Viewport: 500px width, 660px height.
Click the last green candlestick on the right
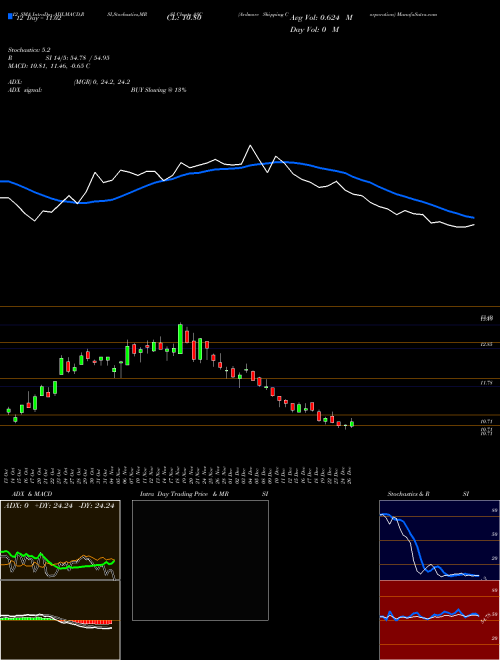(x=352, y=424)
